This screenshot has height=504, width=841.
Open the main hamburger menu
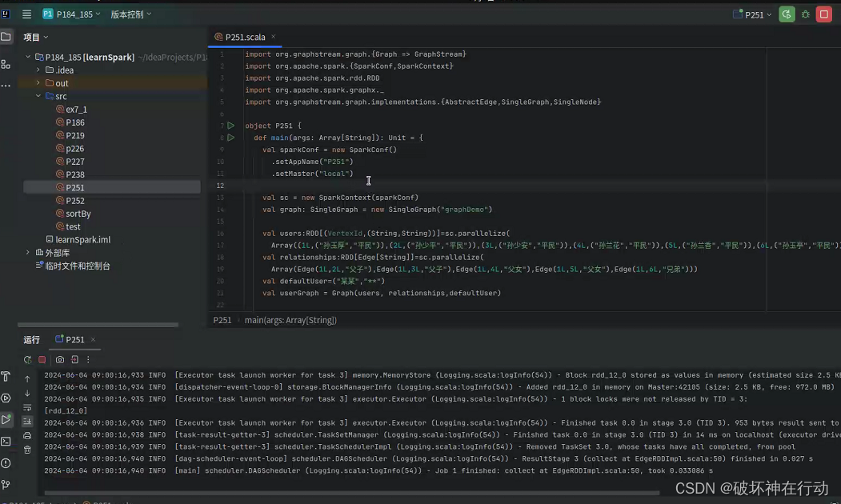tap(26, 14)
